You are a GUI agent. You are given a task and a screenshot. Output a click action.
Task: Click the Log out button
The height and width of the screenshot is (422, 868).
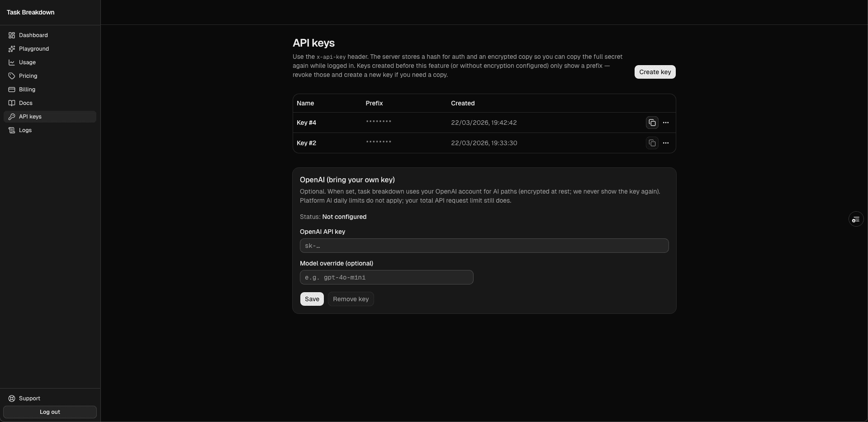(x=50, y=412)
